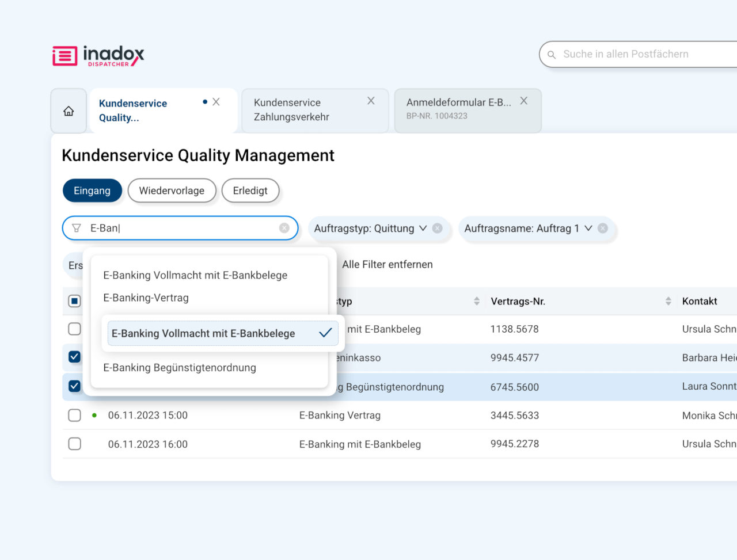
Task: Switch to Kundenservice Zahlungsverkehr tab
Action: (315, 111)
